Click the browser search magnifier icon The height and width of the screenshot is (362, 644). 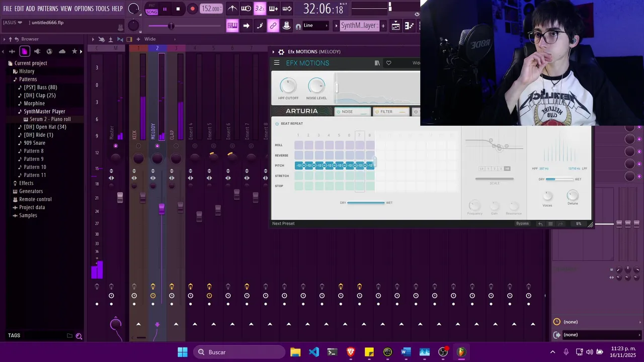pos(79,336)
